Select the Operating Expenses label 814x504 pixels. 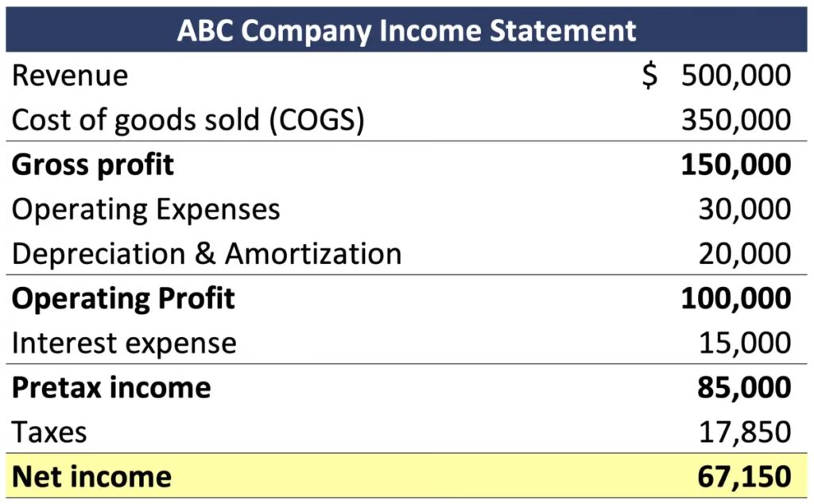[x=146, y=209]
